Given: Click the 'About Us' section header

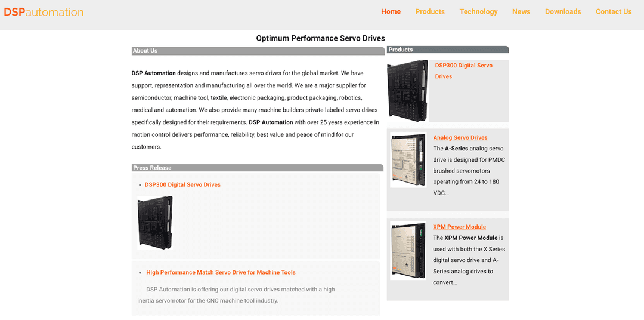Looking at the screenshot, I should [x=258, y=51].
